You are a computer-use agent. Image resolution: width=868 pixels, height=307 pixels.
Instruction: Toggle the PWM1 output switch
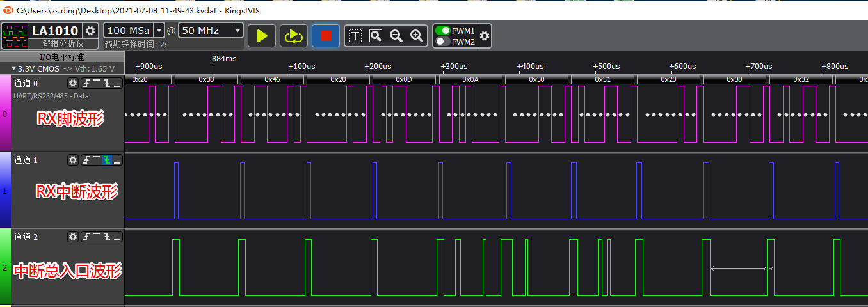[442, 31]
